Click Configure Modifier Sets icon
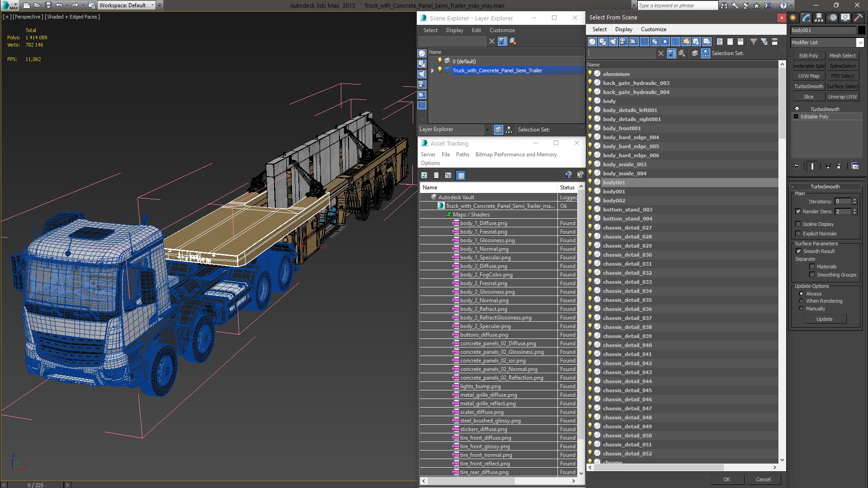This screenshot has height=488, width=868. [x=855, y=166]
